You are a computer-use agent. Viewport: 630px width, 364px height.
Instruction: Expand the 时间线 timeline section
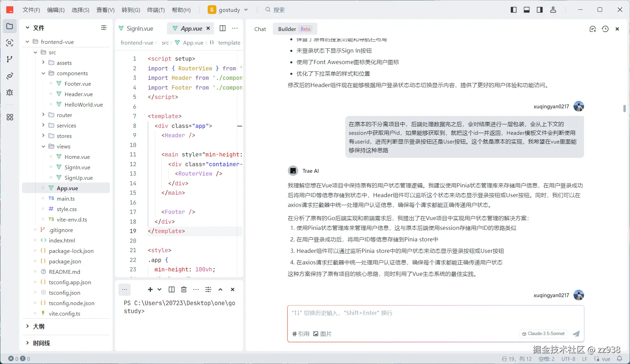(28, 343)
